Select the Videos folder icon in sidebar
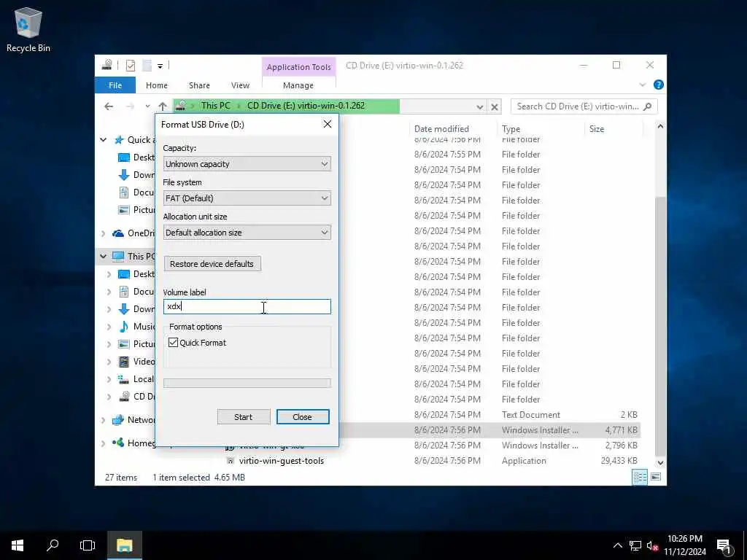 pyautogui.click(x=124, y=362)
